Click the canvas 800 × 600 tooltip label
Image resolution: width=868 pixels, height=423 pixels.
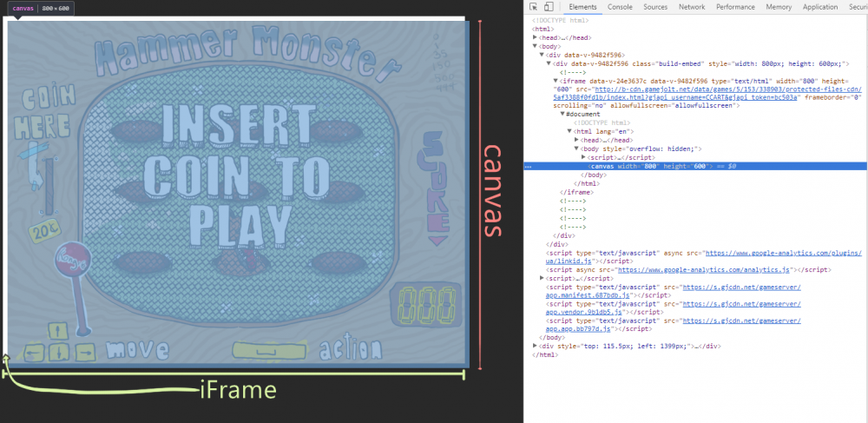[41, 9]
